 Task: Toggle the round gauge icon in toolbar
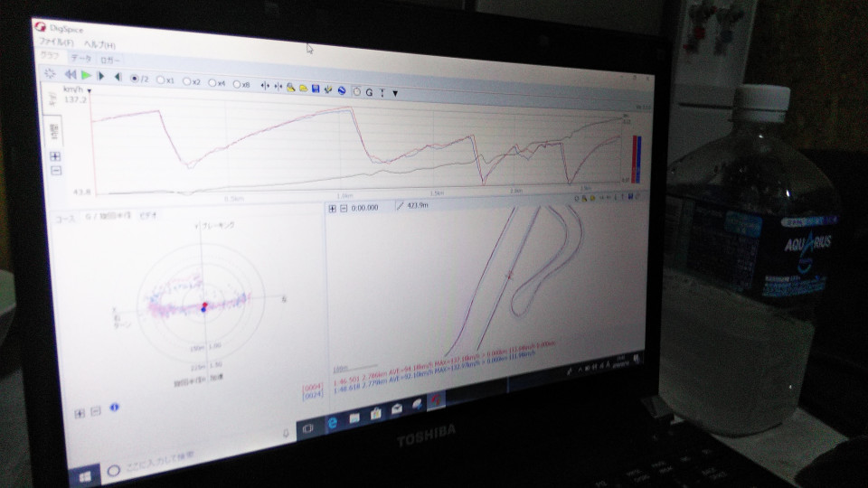356,91
